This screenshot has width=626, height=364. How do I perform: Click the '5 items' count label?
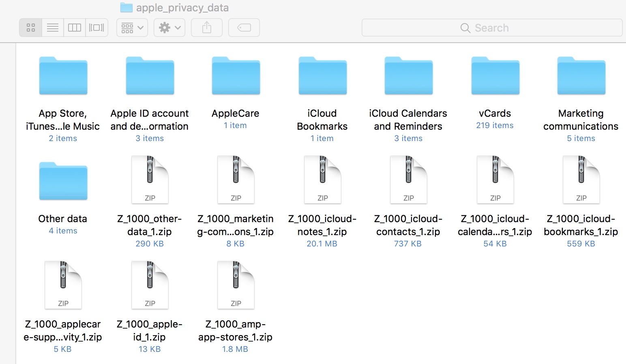click(x=581, y=139)
